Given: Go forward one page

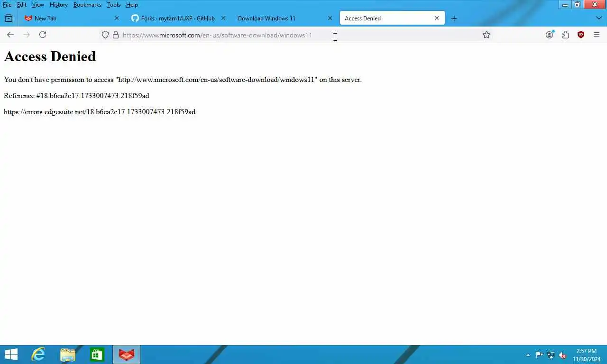Looking at the screenshot, I should 27,35.
